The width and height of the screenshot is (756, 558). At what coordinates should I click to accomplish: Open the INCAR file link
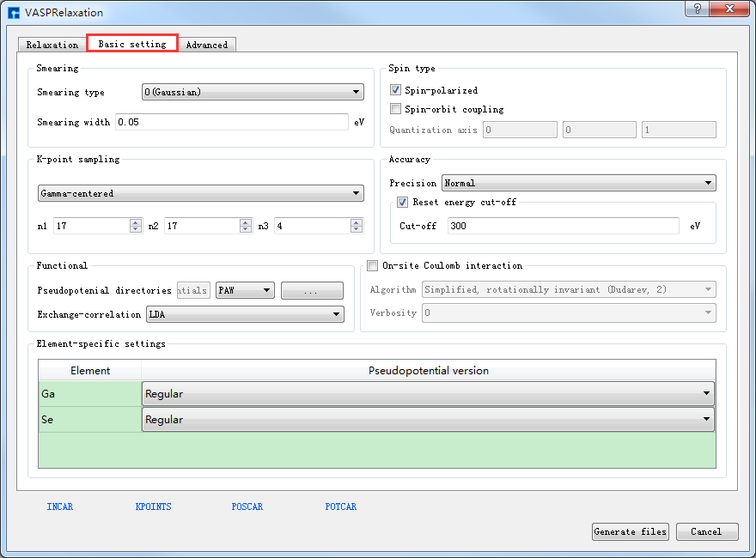coord(60,506)
